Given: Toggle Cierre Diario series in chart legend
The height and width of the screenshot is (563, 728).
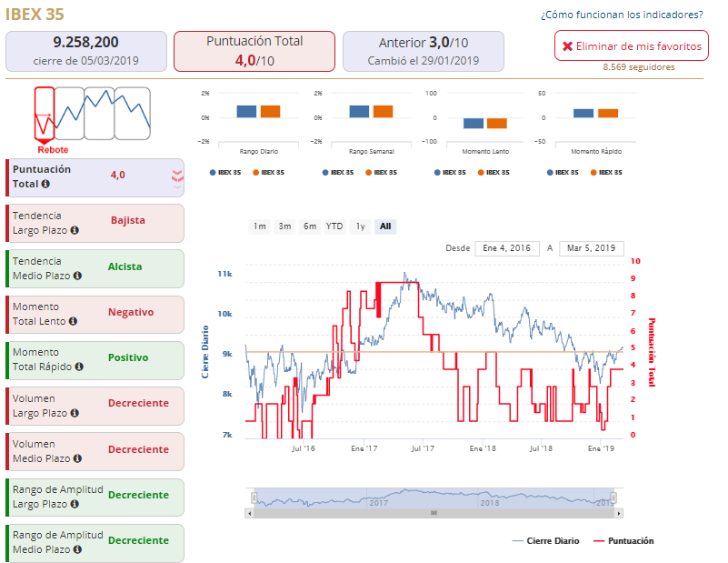Looking at the screenshot, I should click(545, 540).
